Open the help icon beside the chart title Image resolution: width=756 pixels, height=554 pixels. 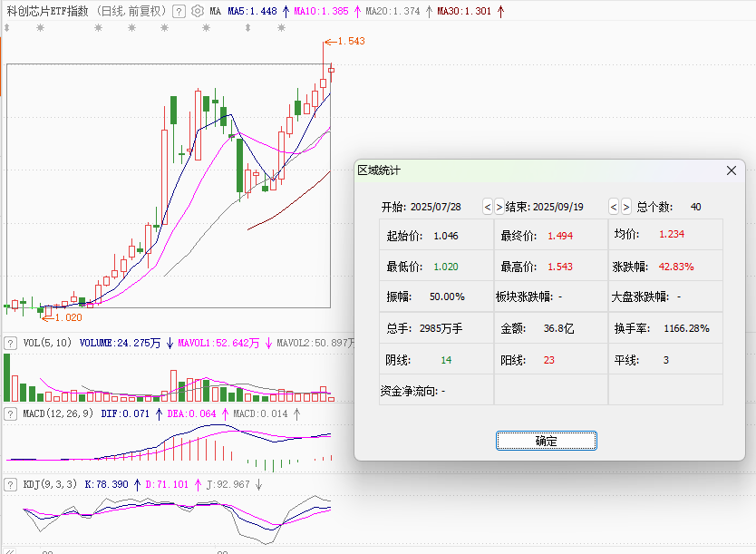point(179,11)
